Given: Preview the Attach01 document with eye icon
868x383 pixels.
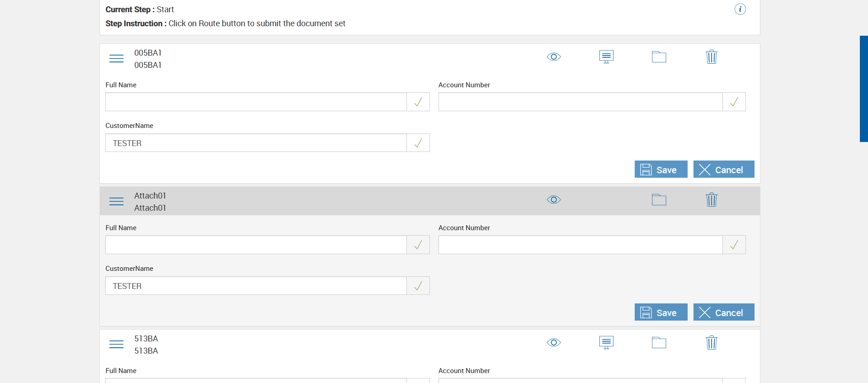Looking at the screenshot, I should 554,200.
